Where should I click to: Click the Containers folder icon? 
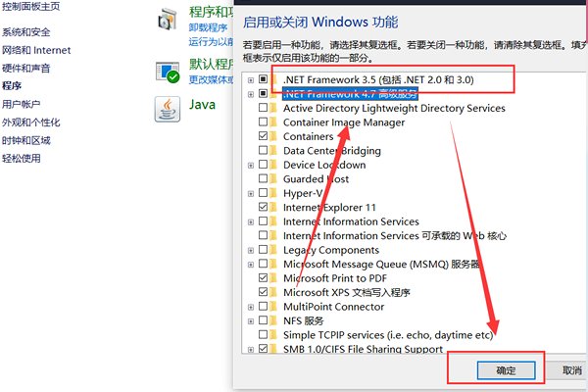coord(273,136)
